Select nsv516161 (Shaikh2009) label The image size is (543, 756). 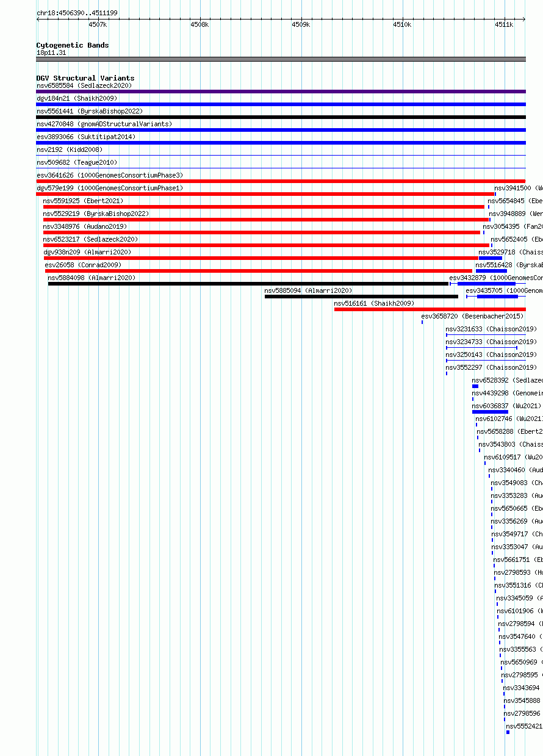tap(374, 303)
